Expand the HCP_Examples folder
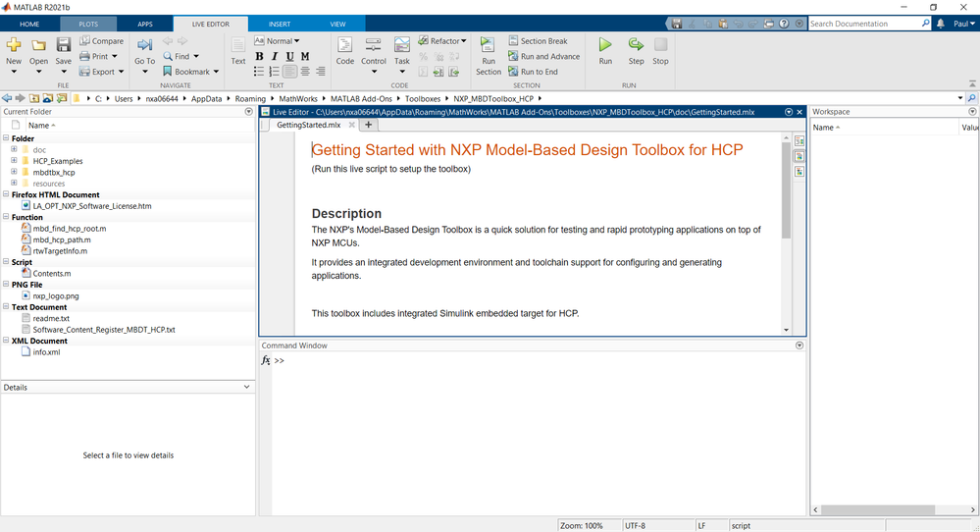 coord(14,161)
